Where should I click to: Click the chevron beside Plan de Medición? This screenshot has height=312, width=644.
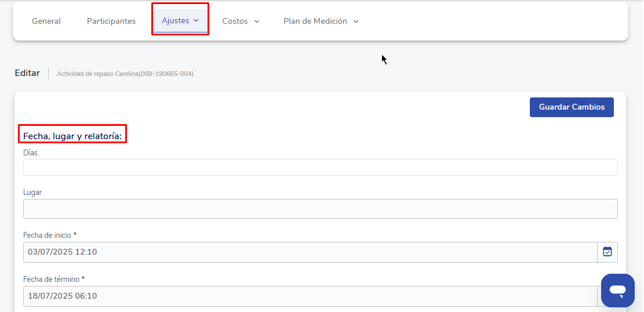356,21
